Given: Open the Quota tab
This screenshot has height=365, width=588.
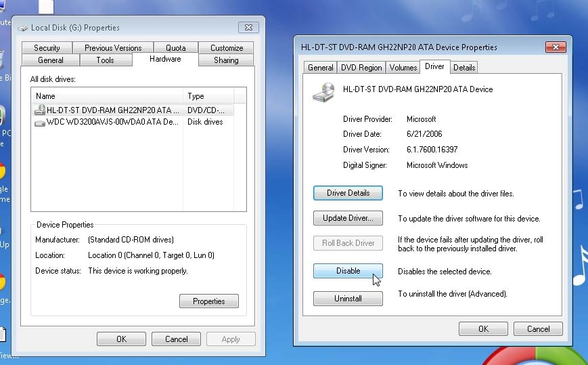Looking at the screenshot, I should tap(175, 47).
